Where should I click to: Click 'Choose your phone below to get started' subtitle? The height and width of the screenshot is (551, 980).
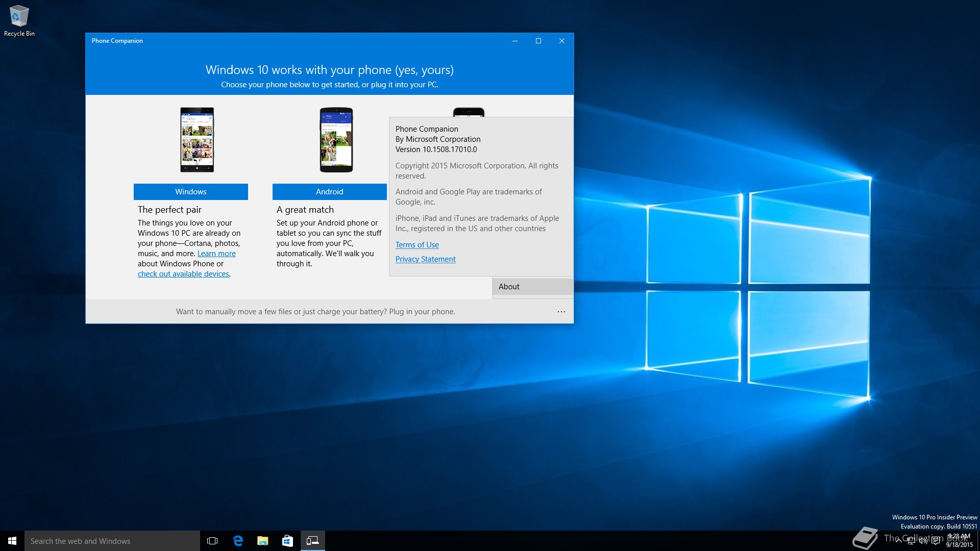[330, 85]
